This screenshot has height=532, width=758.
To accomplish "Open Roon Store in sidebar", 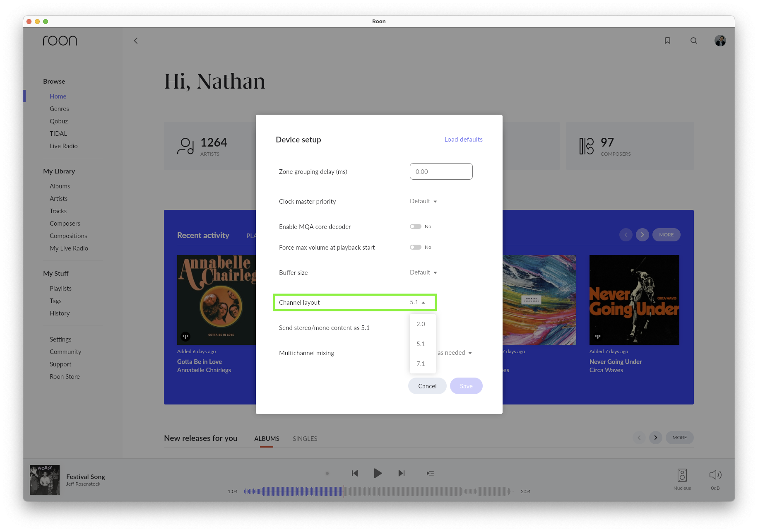I will tap(65, 376).
